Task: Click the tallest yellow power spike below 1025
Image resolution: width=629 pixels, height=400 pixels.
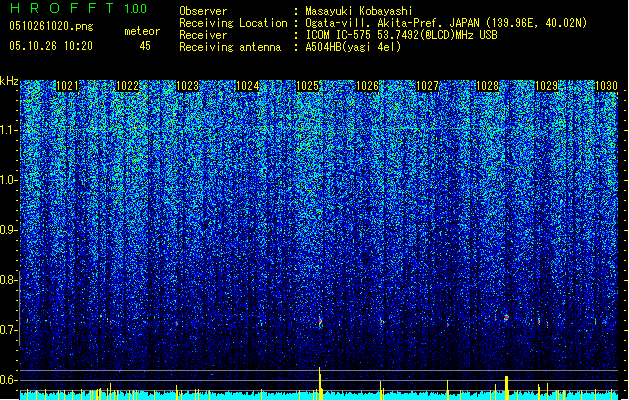Action: point(320,383)
